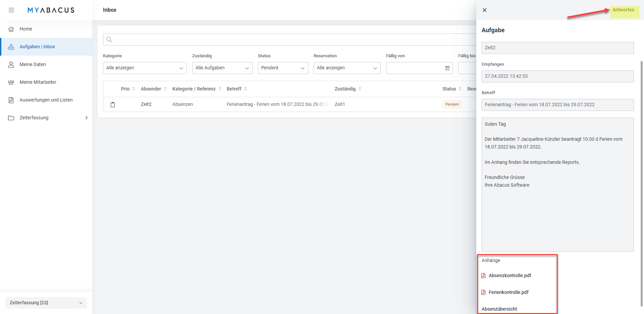The width and height of the screenshot is (644, 314).
Task: Sort by Betreff column arrows
Action: pyautogui.click(x=246, y=89)
